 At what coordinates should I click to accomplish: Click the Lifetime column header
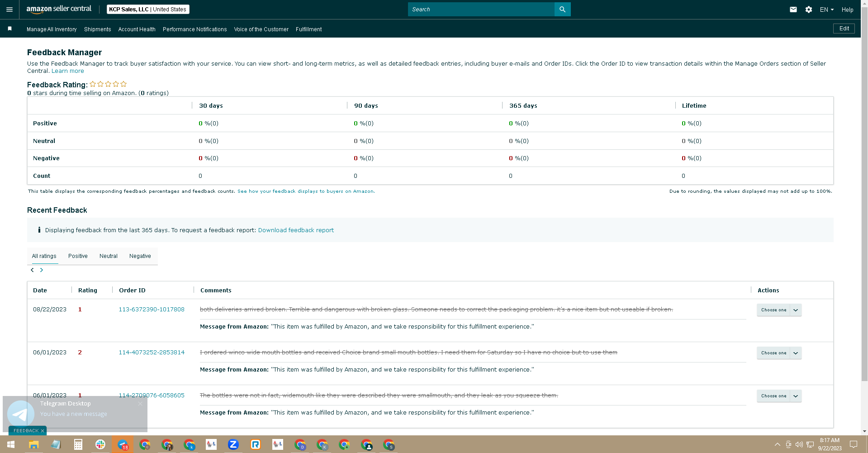tap(694, 106)
